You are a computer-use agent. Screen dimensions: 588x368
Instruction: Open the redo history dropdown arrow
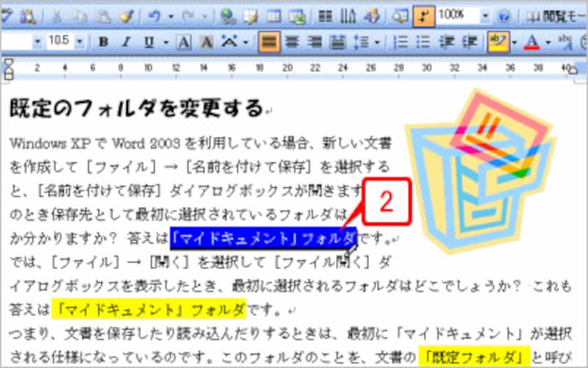click(x=205, y=16)
